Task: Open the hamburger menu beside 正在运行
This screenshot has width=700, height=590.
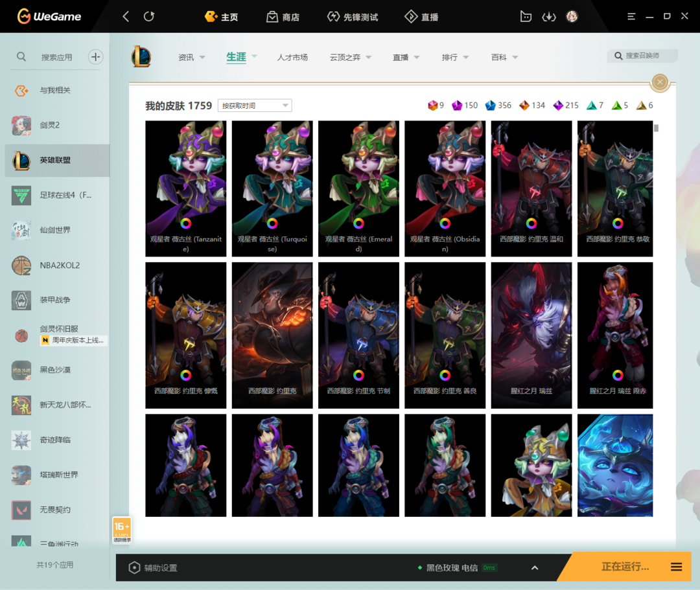Action: (x=676, y=567)
